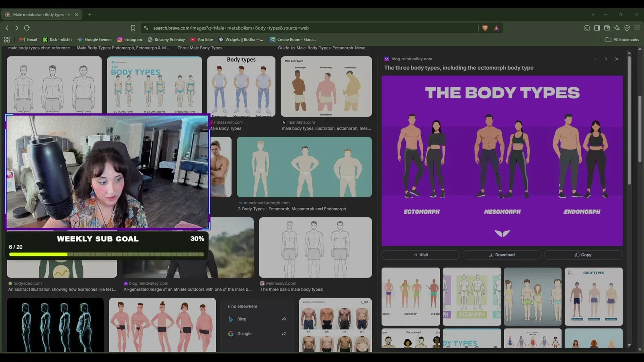644x362 pixels.
Task: Open the blog.mindvalley.com source link in the preview
Action: [x=412, y=59]
